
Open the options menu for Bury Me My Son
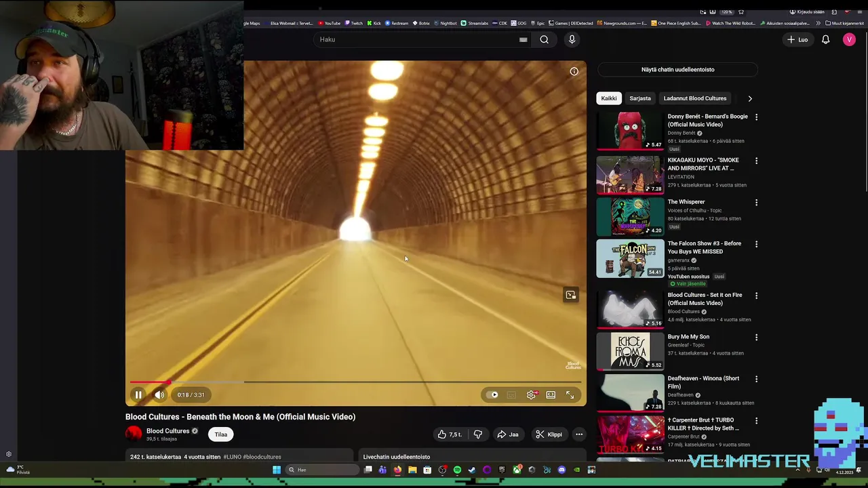756,338
